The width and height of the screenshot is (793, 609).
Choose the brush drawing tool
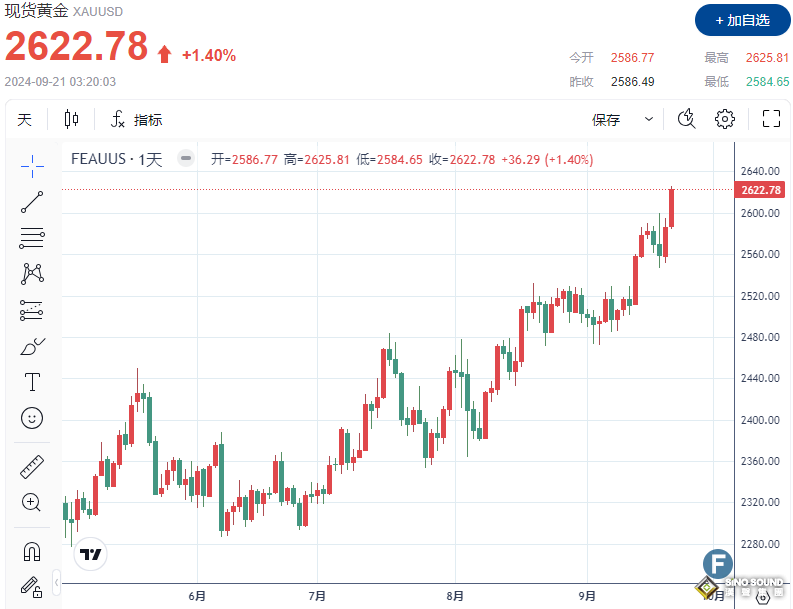[32, 346]
